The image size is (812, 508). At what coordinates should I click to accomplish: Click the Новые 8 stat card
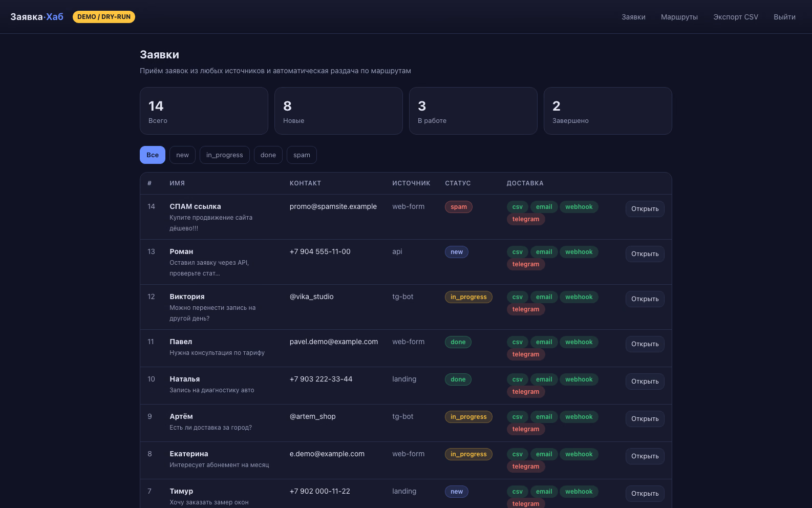point(338,111)
